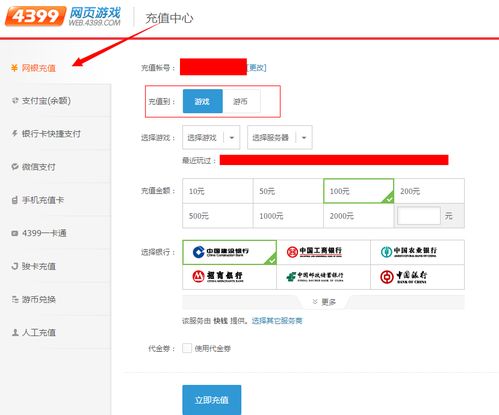Open the 人工充值 option
This screenshot has width=499, height=415.
coord(55,332)
